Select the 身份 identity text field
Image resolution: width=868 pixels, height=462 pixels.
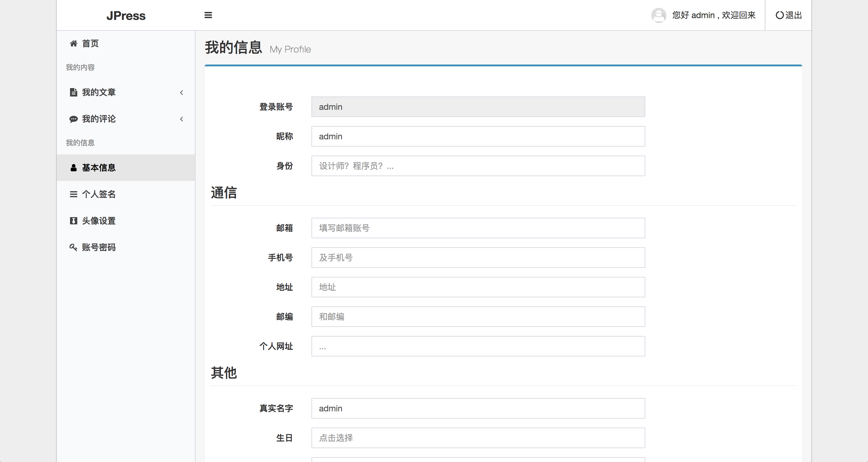pyautogui.click(x=478, y=166)
